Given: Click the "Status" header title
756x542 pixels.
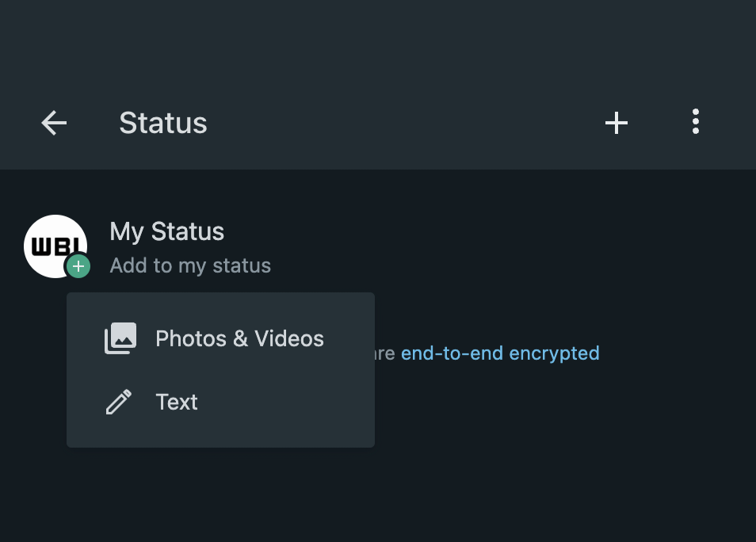Looking at the screenshot, I should point(163,123).
